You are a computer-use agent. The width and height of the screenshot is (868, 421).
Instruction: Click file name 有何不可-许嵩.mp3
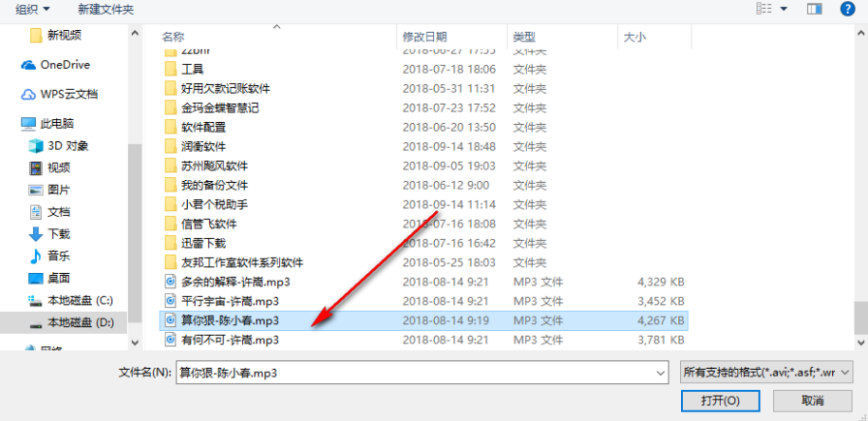[230, 340]
